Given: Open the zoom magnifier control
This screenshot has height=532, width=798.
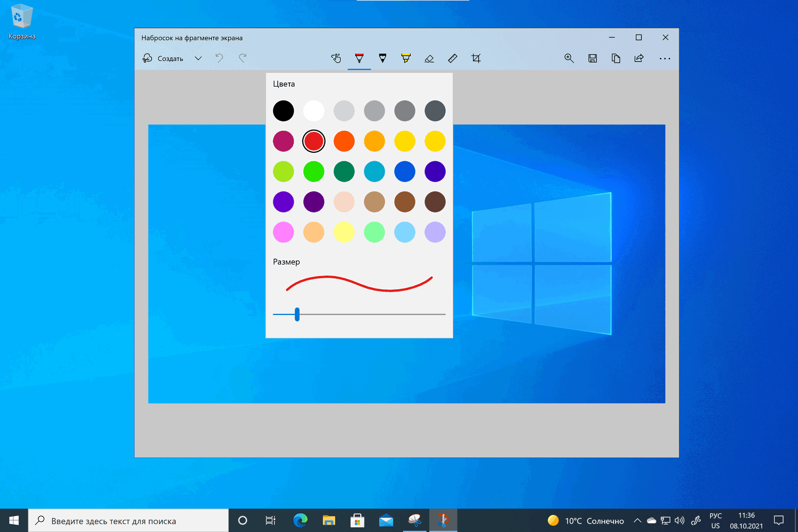Looking at the screenshot, I should [569, 59].
